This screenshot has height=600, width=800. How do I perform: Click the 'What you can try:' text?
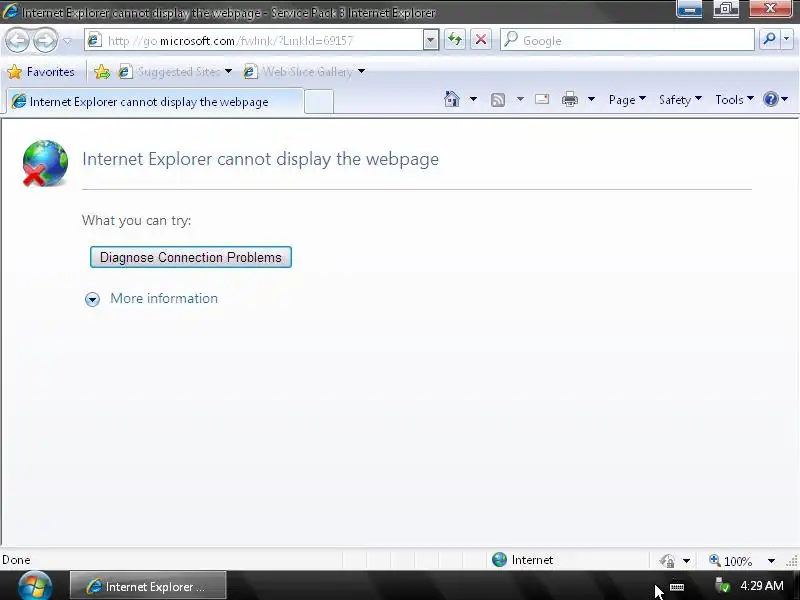[136, 220]
